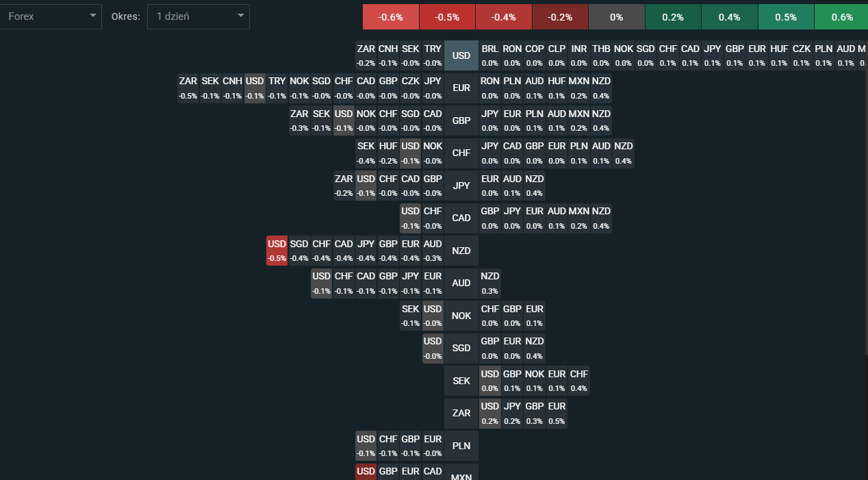Screen dimensions: 868x480
Task: Select the USD base currency row header
Action: (461, 55)
